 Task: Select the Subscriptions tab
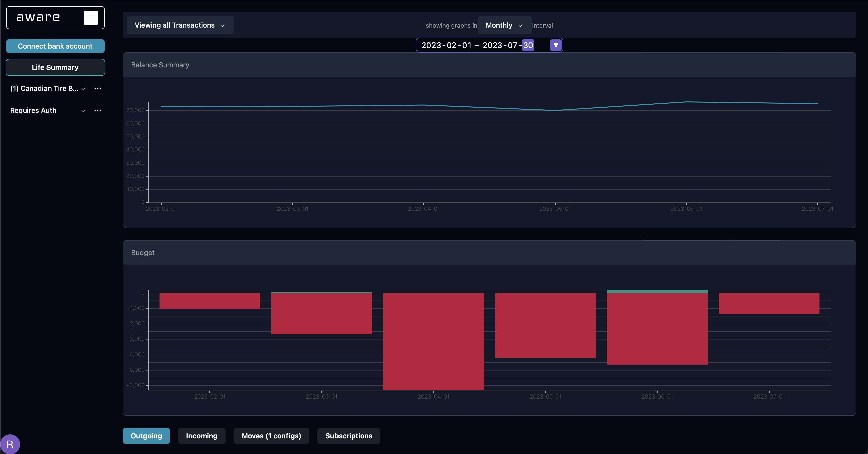click(348, 436)
